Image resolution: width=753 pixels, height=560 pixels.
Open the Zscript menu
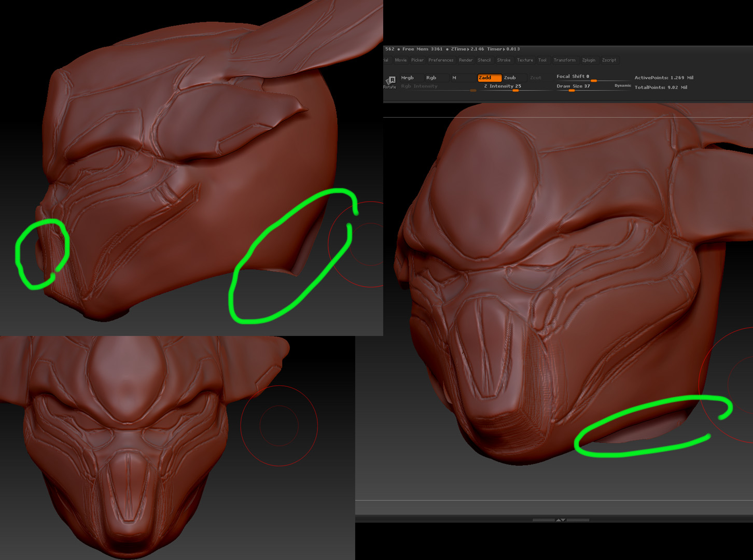(x=609, y=60)
